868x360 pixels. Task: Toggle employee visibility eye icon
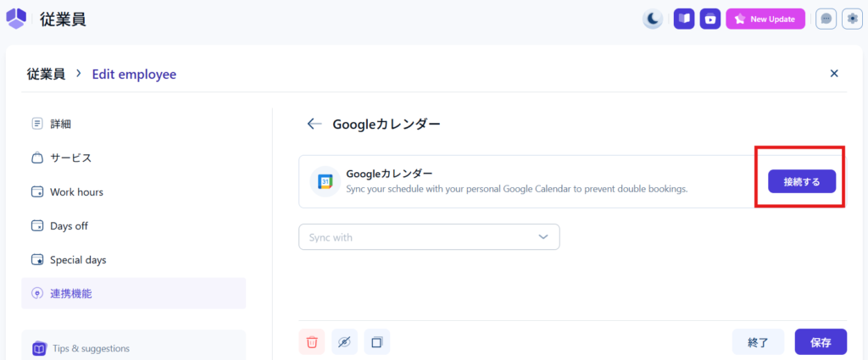point(344,342)
